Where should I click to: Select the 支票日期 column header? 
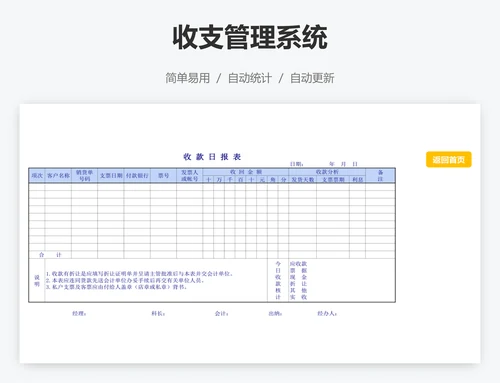(x=111, y=176)
